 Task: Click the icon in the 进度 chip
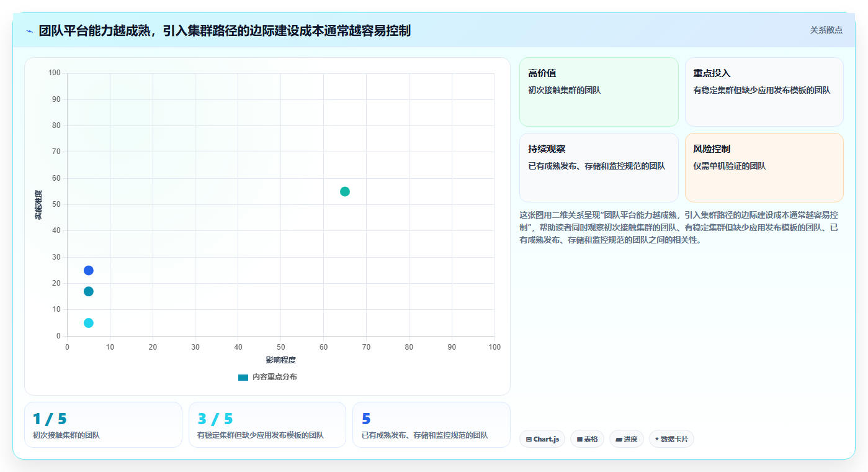click(619, 439)
